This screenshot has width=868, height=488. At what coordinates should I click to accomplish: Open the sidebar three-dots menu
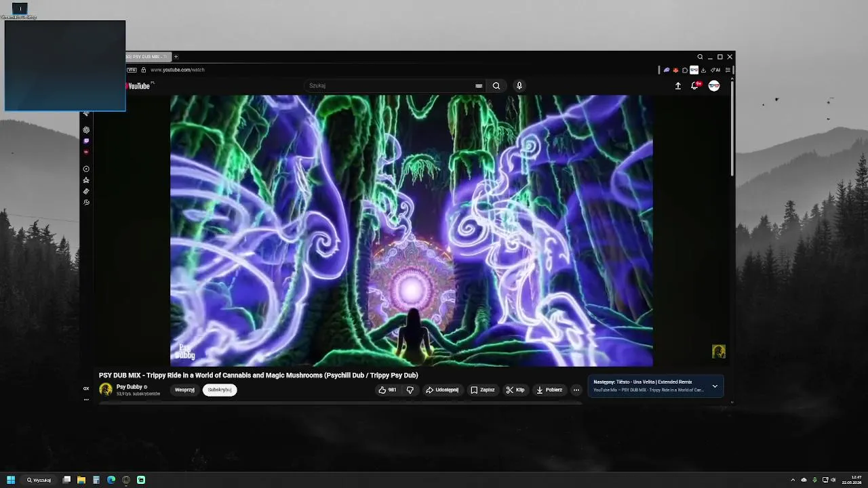[86, 399]
